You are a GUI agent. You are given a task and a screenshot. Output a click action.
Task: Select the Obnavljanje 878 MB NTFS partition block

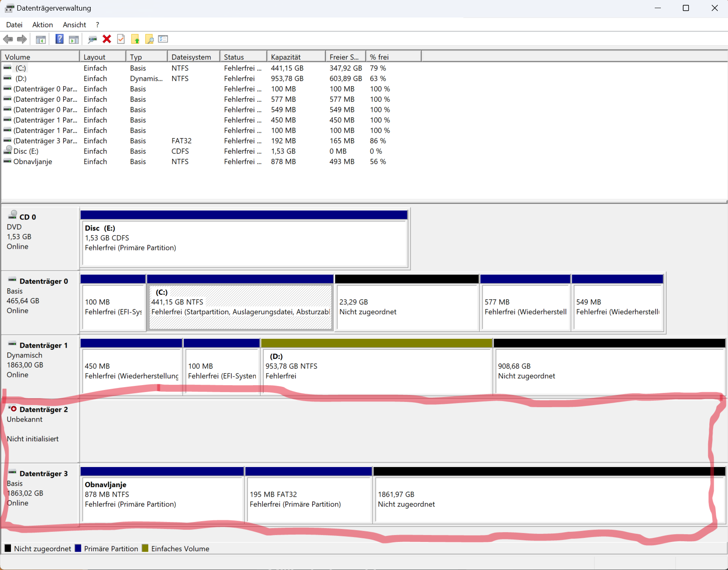pos(162,495)
